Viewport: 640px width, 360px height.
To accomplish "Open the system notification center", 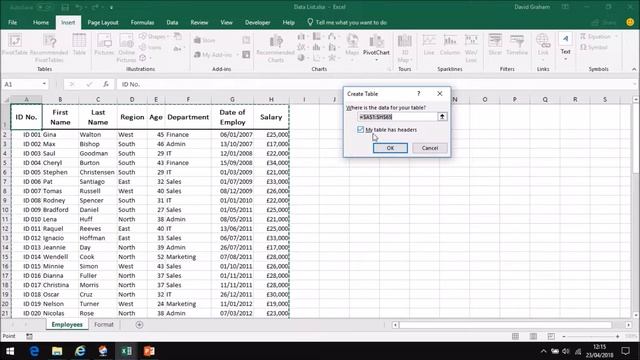I will (x=625, y=351).
